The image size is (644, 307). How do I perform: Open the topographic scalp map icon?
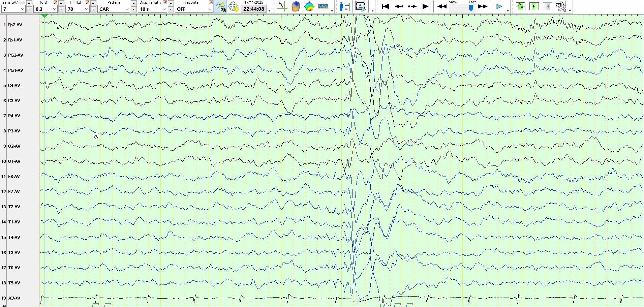point(309,6)
